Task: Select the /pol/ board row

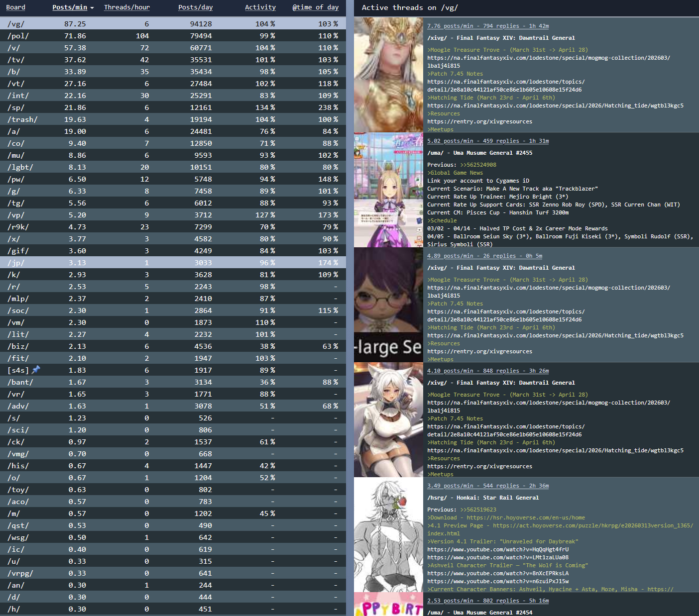Action: [x=173, y=36]
